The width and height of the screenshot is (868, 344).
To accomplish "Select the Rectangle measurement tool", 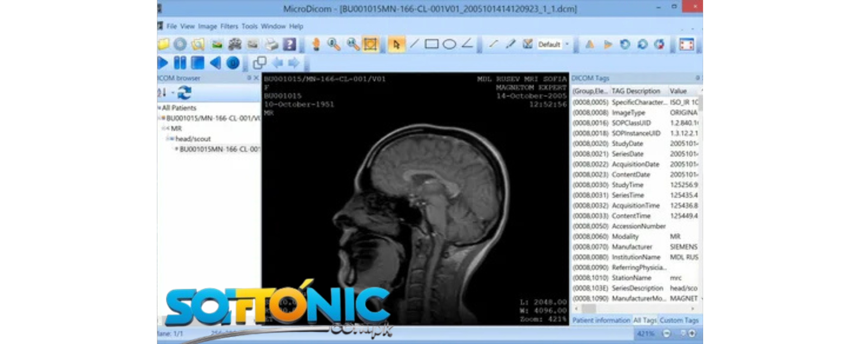I will pyautogui.click(x=431, y=44).
